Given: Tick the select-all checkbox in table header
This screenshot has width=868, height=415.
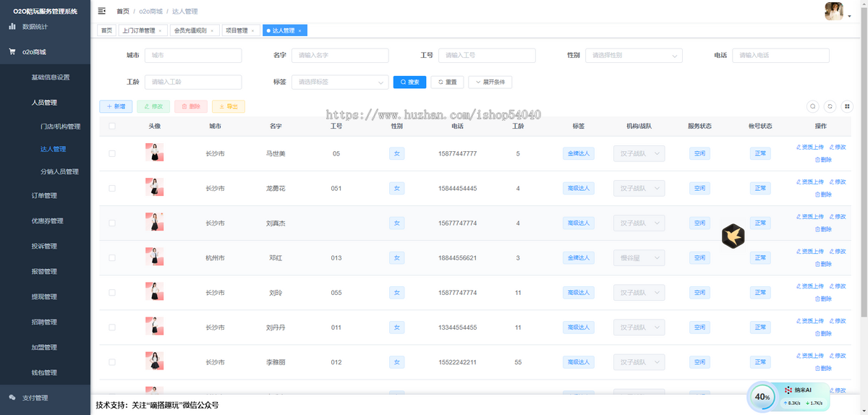Looking at the screenshot, I should (x=112, y=126).
